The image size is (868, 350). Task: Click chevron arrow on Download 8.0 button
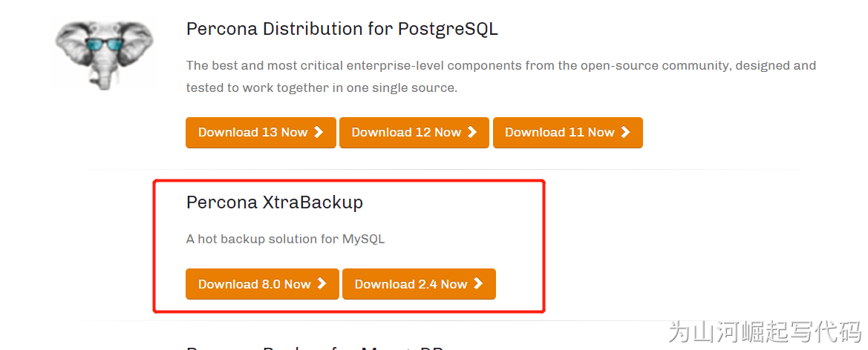[322, 283]
